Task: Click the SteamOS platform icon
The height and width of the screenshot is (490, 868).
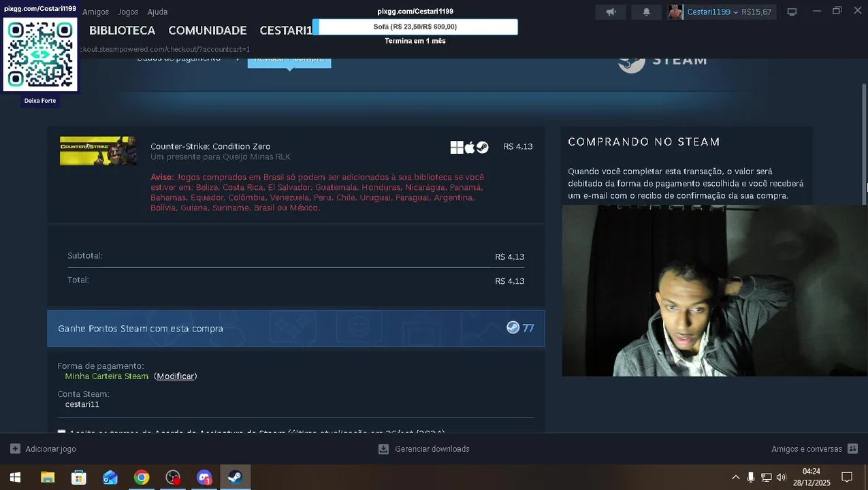Action: point(483,148)
